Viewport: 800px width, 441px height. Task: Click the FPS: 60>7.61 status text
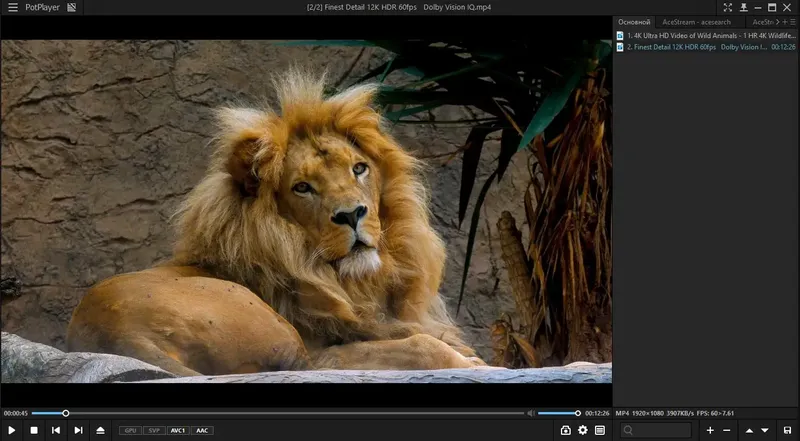715,413
